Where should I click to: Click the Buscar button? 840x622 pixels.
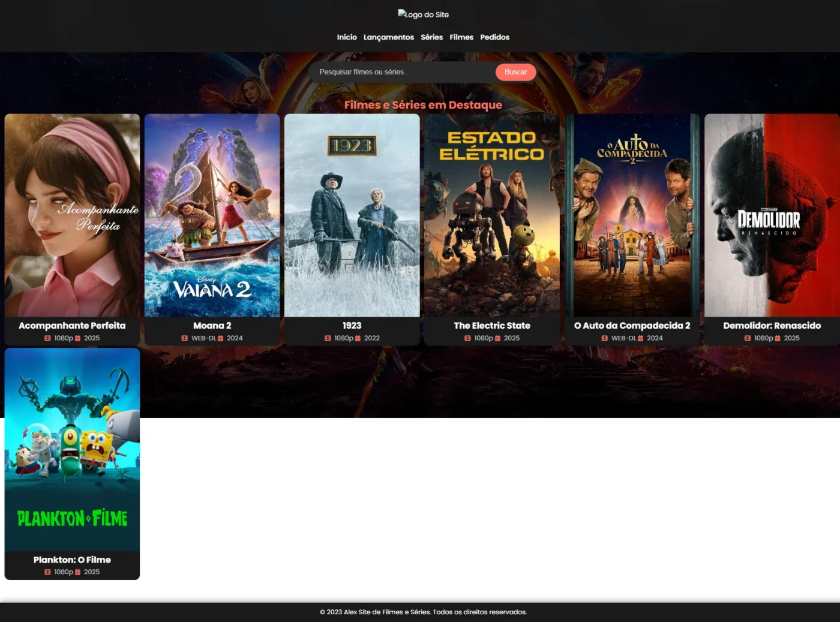coord(516,72)
